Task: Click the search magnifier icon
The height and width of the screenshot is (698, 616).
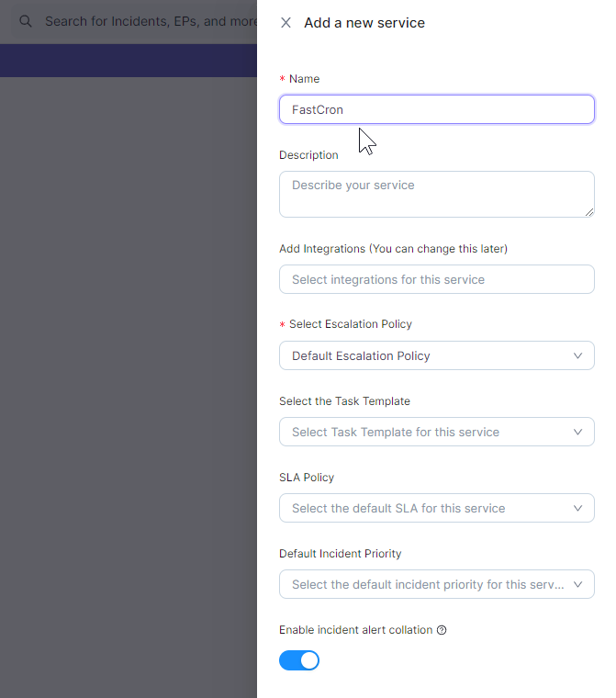Action: pos(26,21)
